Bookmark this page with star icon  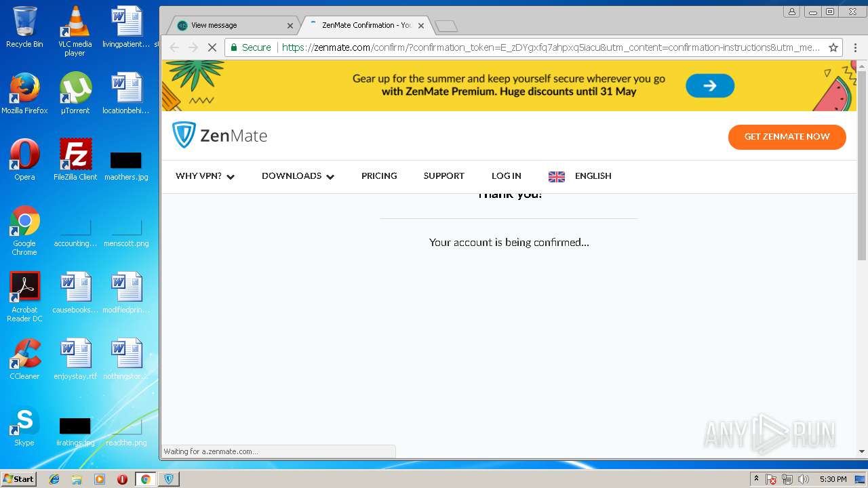click(833, 47)
